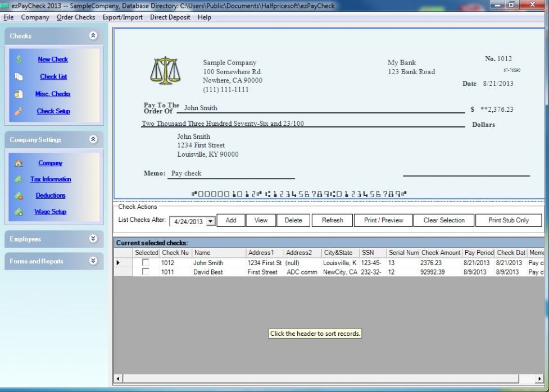Click the documents icon beside Check List
The width and height of the screenshot is (549, 392).
tap(19, 76)
